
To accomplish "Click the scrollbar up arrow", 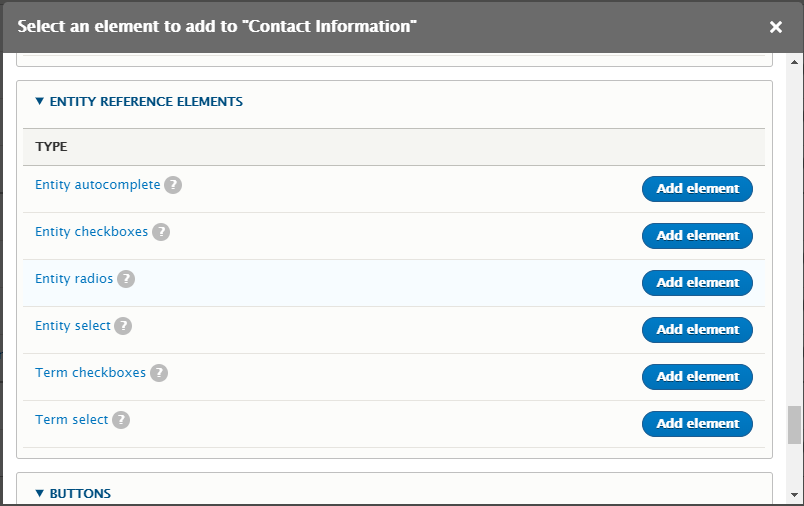I will coord(794,62).
